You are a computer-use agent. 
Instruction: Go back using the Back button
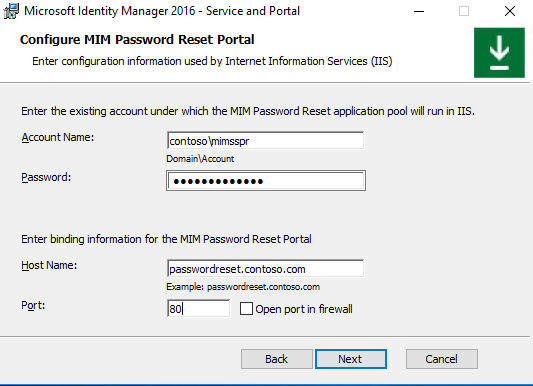tap(277, 359)
